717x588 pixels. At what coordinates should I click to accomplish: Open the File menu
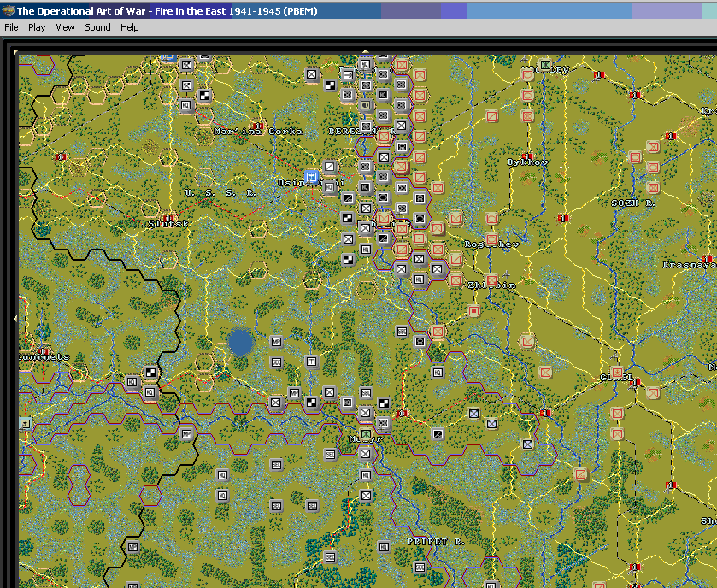pos(11,27)
